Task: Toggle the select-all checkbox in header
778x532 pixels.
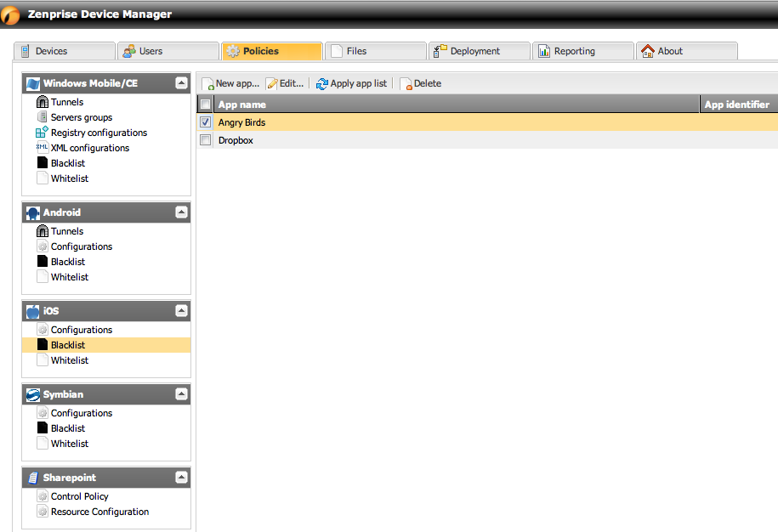Action: coord(205,105)
